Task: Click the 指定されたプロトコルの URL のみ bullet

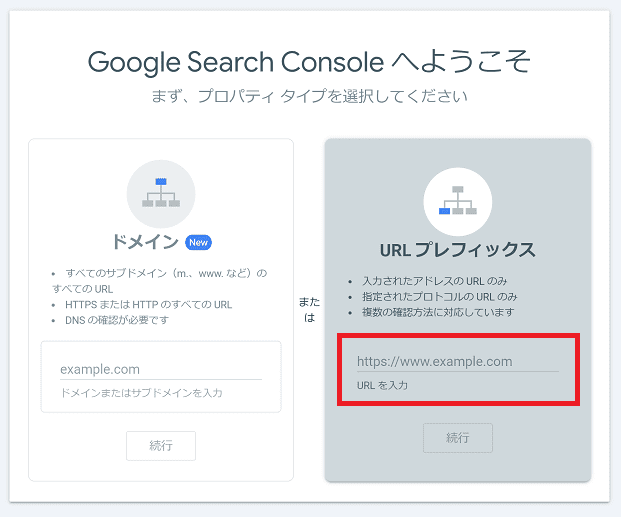Action: pos(431,297)
